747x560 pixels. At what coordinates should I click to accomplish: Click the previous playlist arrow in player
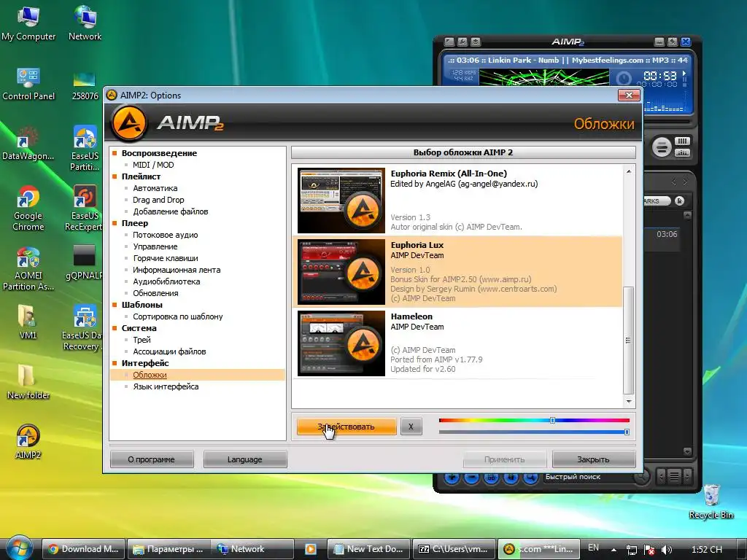[673, 182]
